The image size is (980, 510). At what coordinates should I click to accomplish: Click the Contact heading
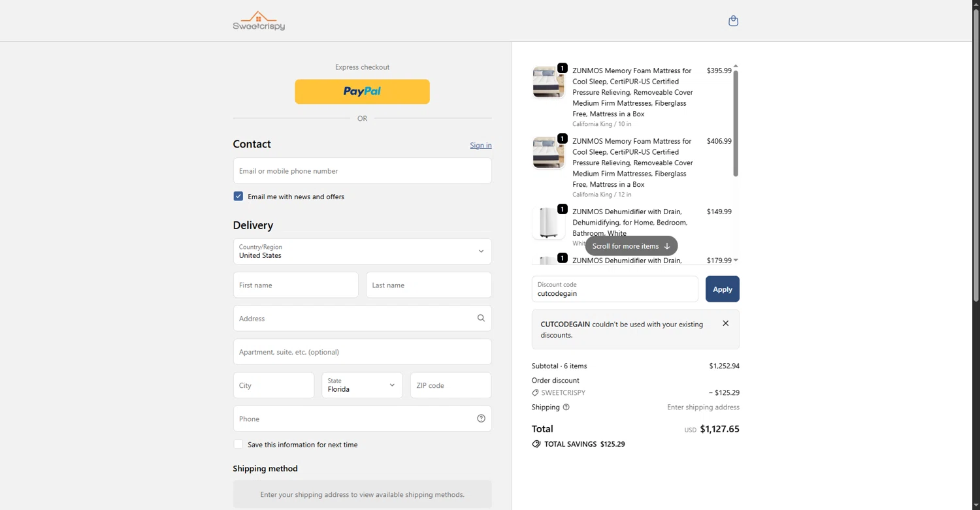[252, 144]
